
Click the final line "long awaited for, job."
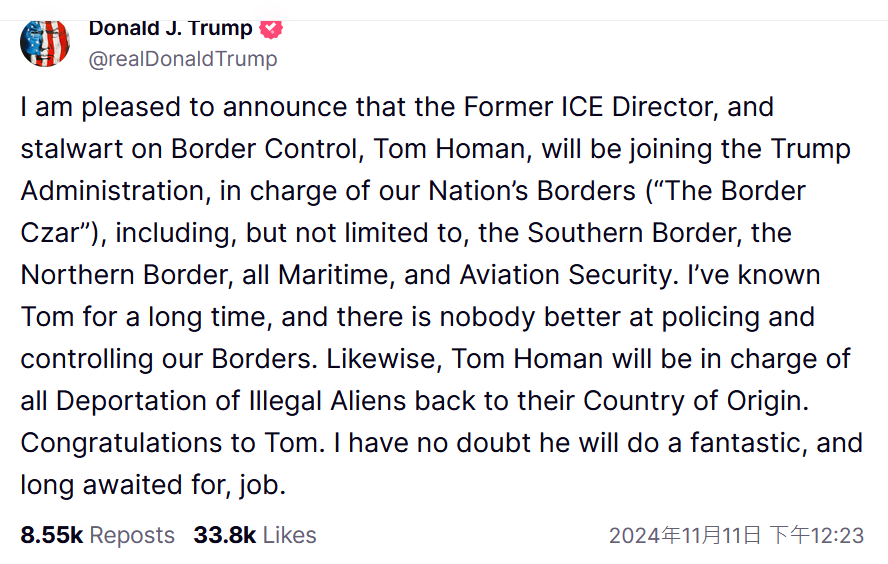pos(153,485)
